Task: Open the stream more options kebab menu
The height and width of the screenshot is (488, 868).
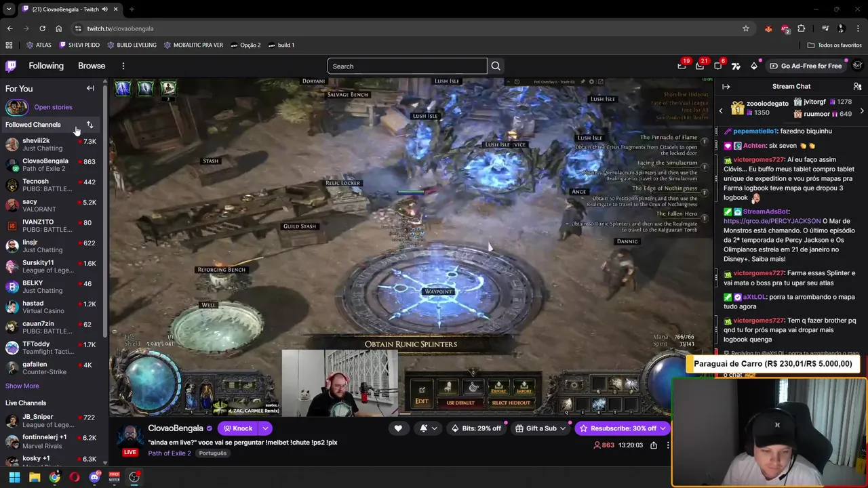Action: (x=668, y=445)
